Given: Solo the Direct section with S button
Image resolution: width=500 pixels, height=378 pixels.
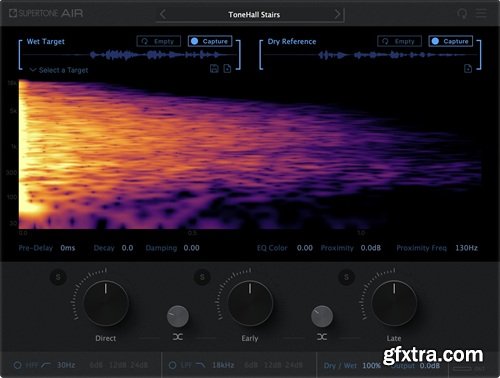Looking at the screenshot, I should 58,277.
